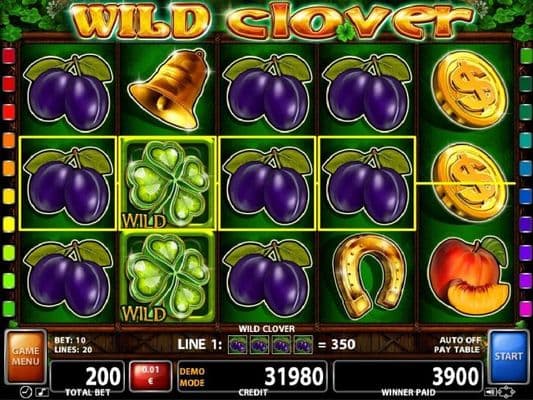Toggle the speaker volume icon

[x=492, y=392]
